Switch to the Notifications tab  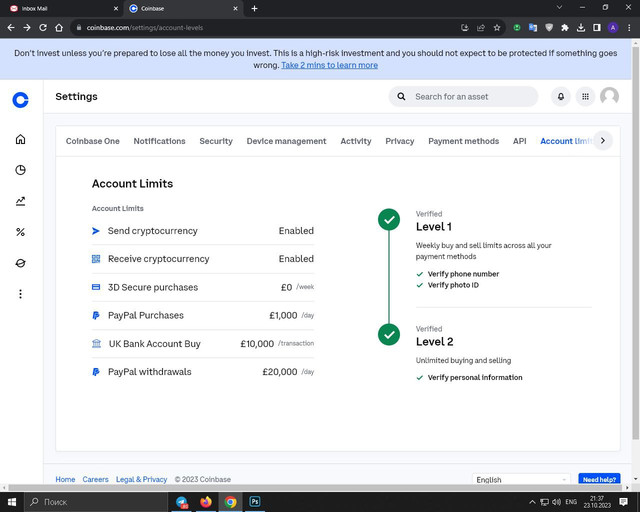(x=159, y=141)
